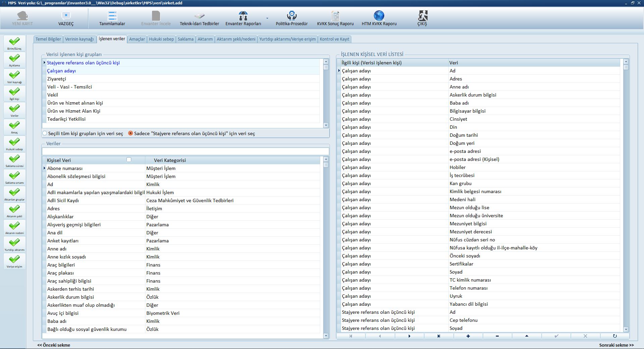The height and width of the screenshot is (349, 644).
Task: Open KVKK Sonuç Raporu icon
Action: coord(335,15)
